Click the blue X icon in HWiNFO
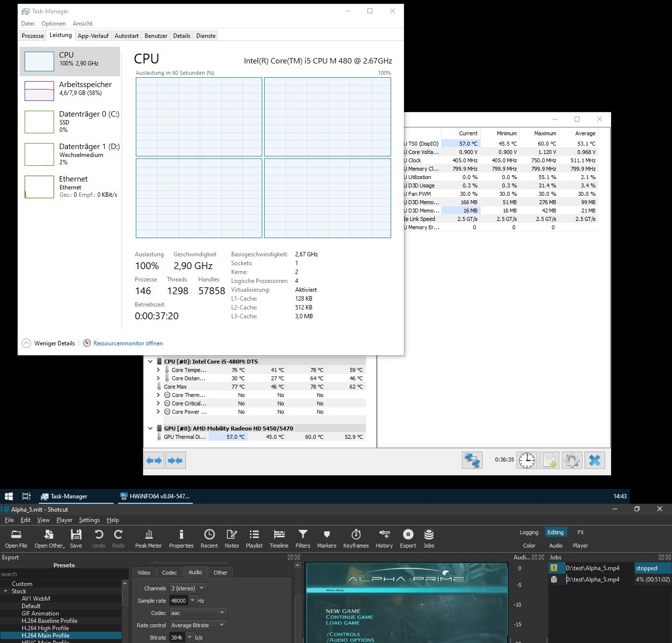672x643 pixels. (x=595, y=460)
